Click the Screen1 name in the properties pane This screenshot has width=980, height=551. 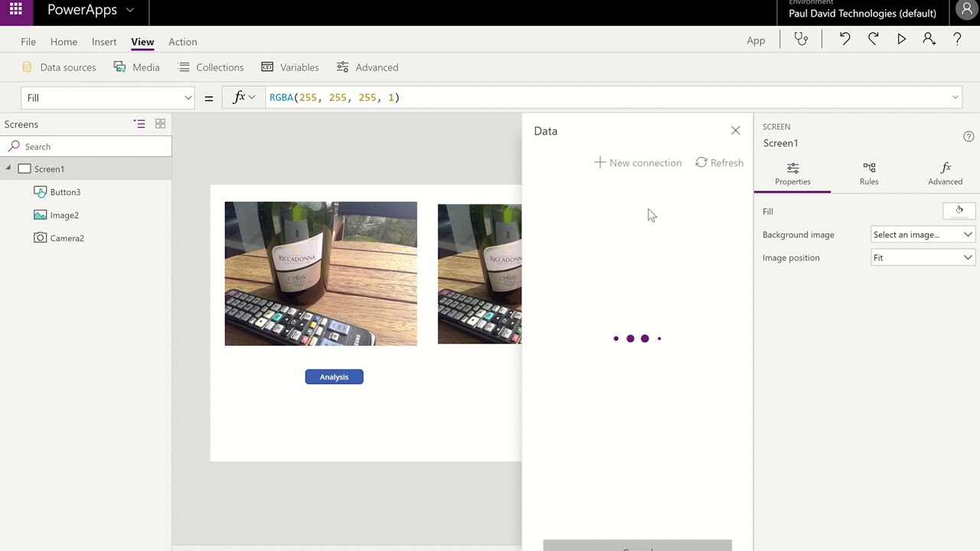click(x=781, y=143)
